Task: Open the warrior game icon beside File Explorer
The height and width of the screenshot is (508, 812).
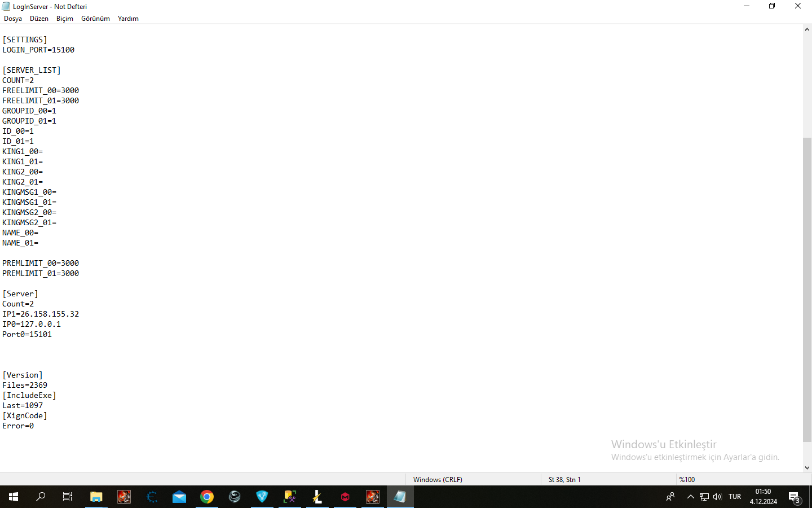Action: pos(124,497)
